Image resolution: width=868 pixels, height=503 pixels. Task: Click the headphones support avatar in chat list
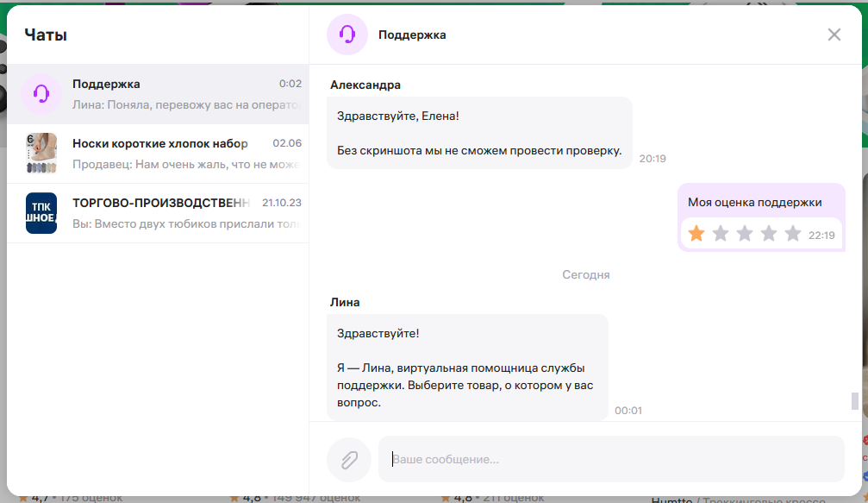pyautogui.click(x=42, y=93)
